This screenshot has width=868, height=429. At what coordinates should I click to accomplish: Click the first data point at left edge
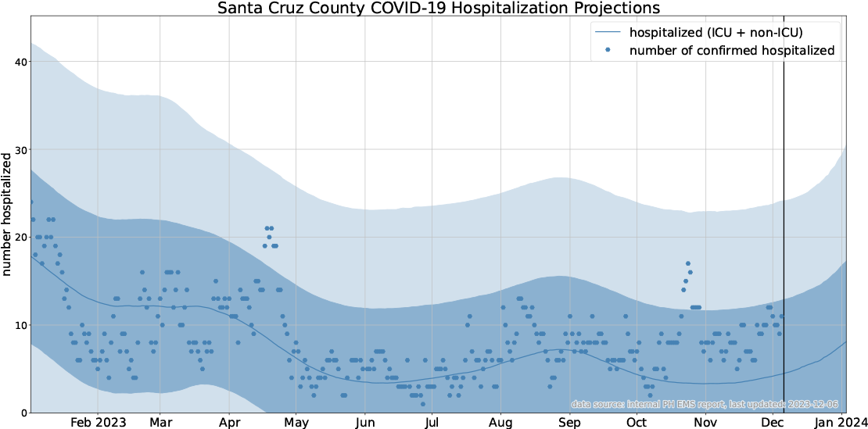[31, 202]
